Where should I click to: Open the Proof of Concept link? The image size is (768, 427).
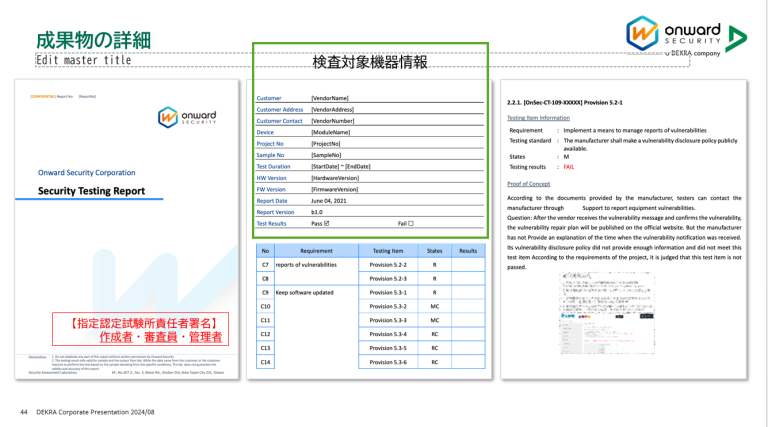[x=528, y=184]
